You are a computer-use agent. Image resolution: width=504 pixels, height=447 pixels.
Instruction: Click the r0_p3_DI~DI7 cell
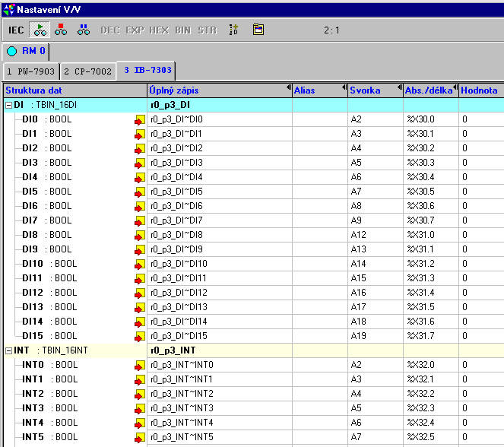[220, 220]
